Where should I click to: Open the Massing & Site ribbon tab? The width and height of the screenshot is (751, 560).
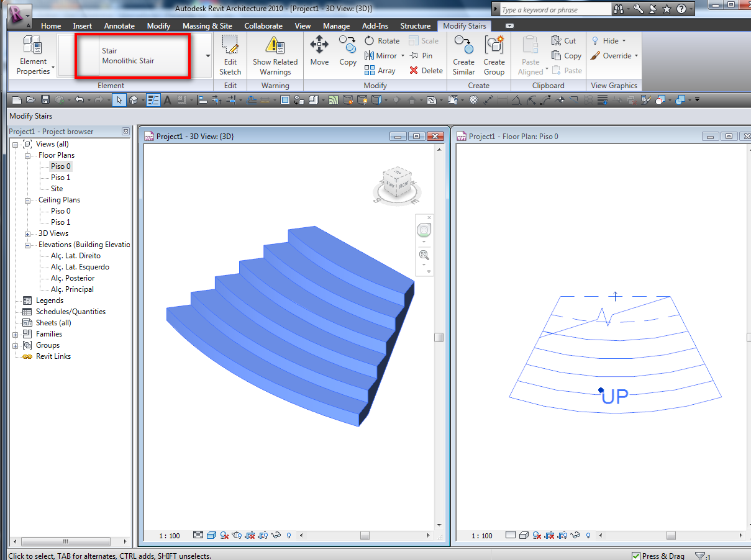click(207, 26)
